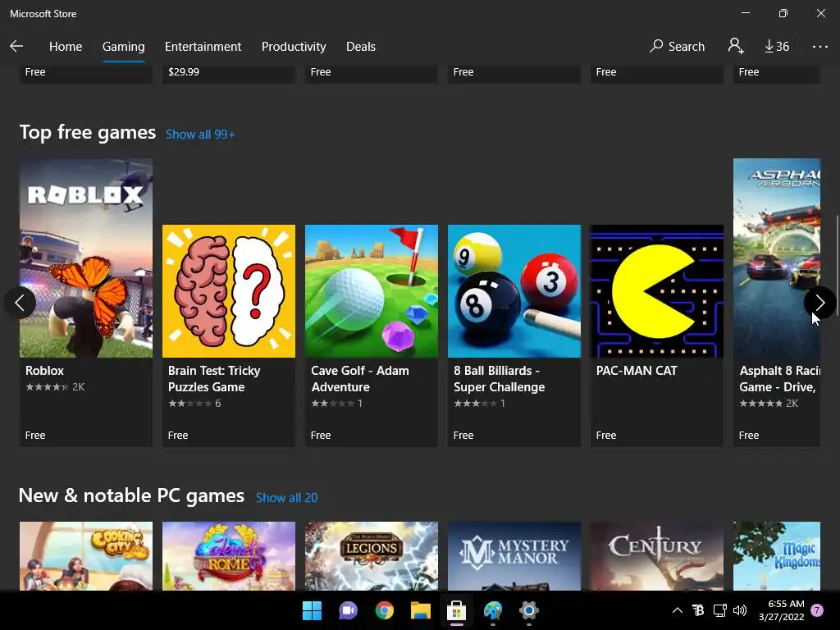Click the Roblox 2K star rating
The width and height of the screenshot is (840, 630).
[x=55, y=387]
